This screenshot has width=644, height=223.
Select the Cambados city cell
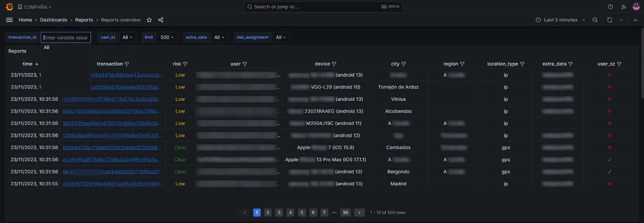coord(398,148)
